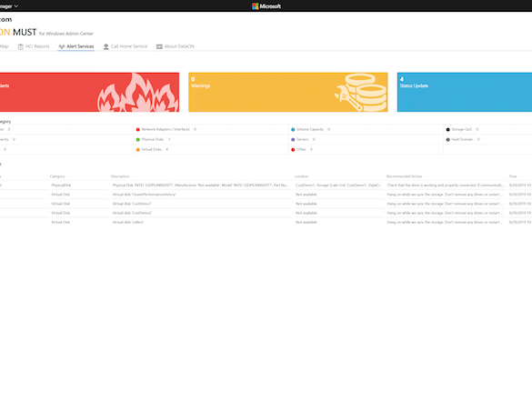Screen dimensions: 532x401
Task: Click the About DataON icon
Action: pyautogui.click(x=159, y=46)
